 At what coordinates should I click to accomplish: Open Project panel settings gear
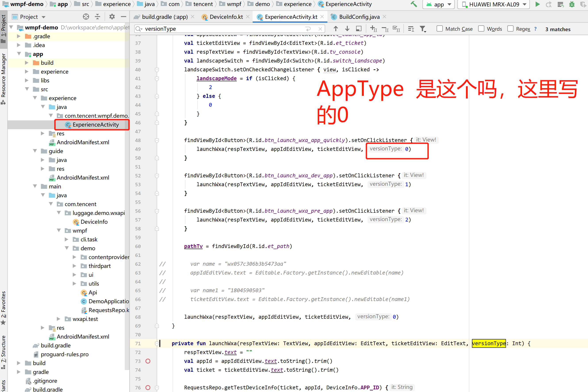pos(112,17)
